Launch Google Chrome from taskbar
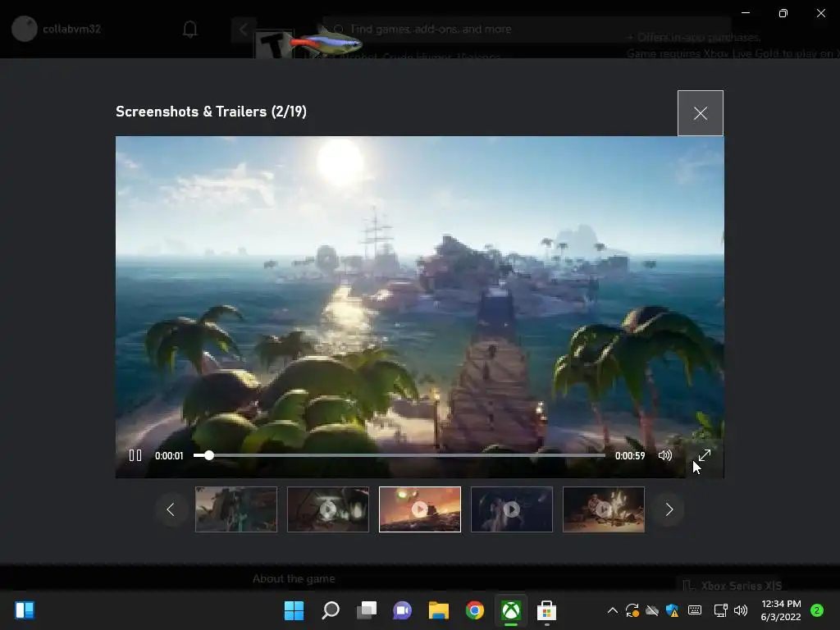This screenshot has height=630, width=840. [475, 610]
